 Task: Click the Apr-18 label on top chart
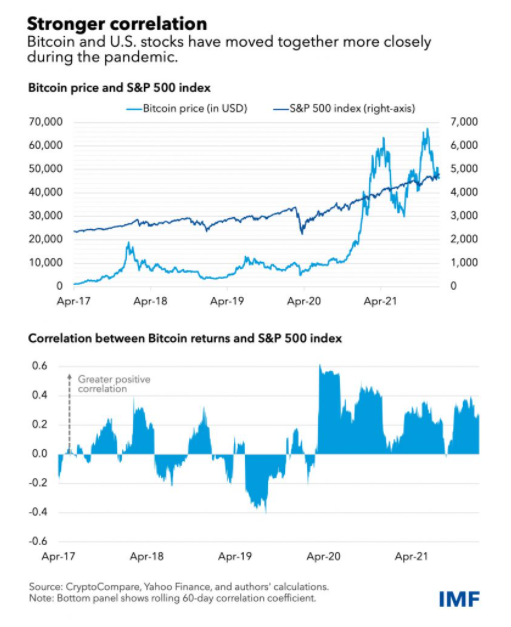[x=150, y=301]
